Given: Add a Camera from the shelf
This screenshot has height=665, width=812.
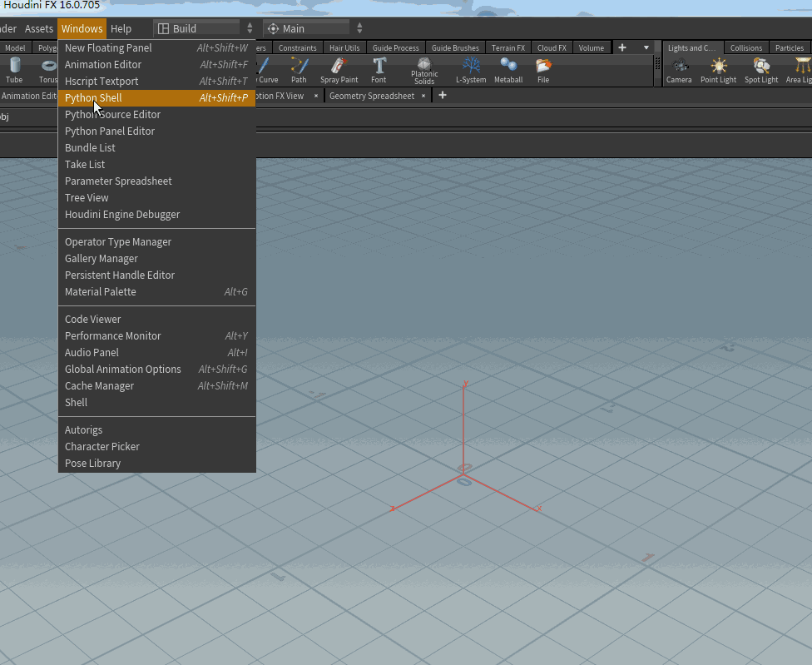Looking at the screenshot, I should [x=679, y=70].
